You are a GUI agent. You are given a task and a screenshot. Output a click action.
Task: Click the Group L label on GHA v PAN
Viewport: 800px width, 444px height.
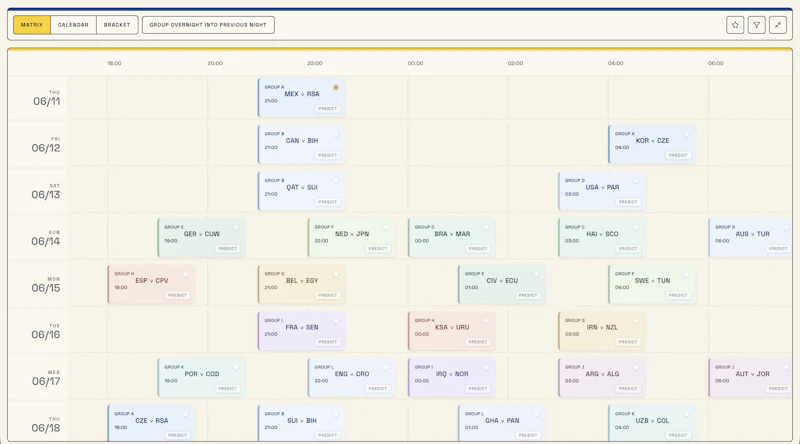474,414
